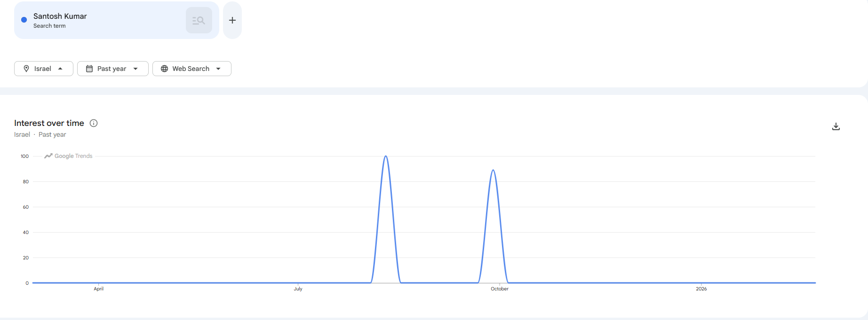Open the Interest over time help icon
Viewport: 868px width, 320px height.
(x=94, y=123)
